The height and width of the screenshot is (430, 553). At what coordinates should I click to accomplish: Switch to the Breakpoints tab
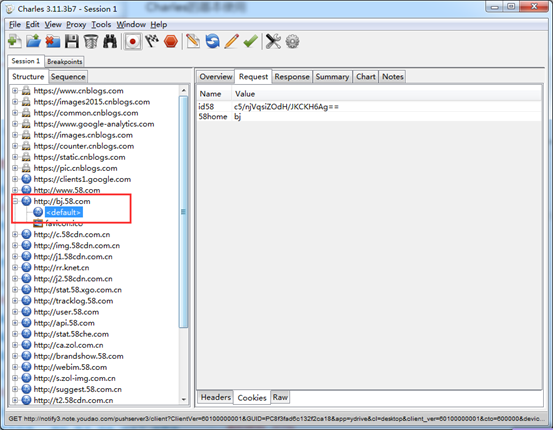tap(65, 61)
